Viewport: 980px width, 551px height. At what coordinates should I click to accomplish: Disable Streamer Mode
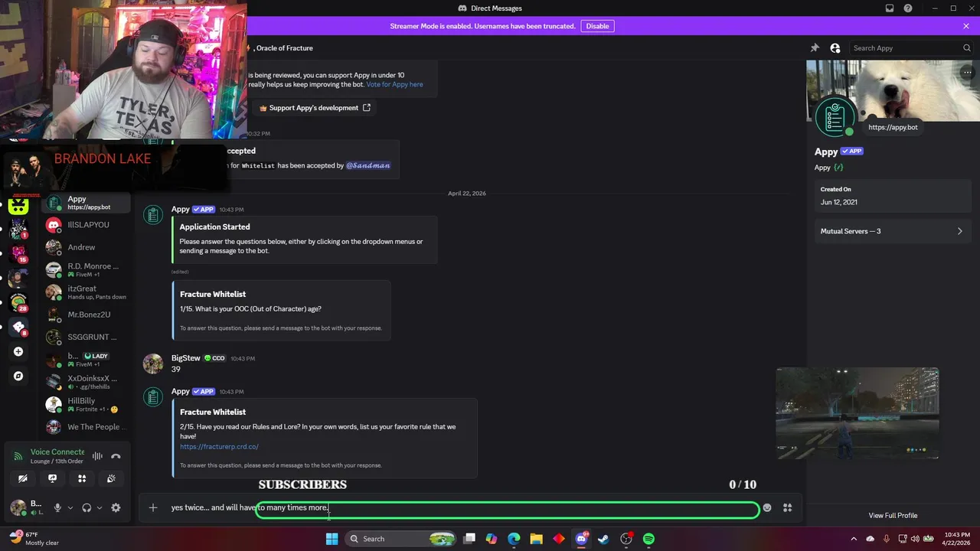(597, 26)
